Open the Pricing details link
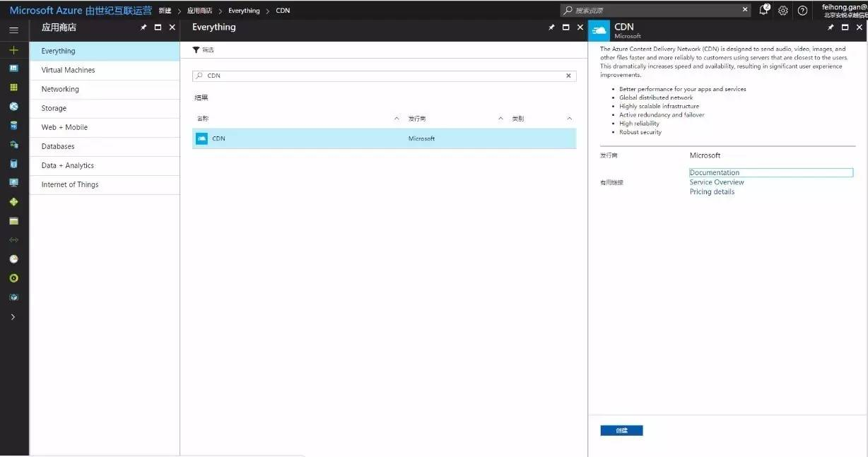 [x=712, y=192]
